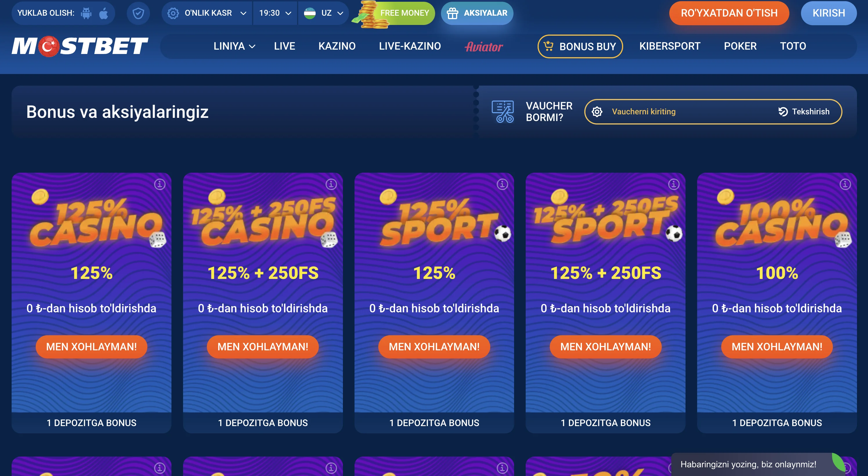Image resolution: width=868 pixels, height=476 pixels.
Task: Open the shield security icon
Action: (x=138, y=13)
